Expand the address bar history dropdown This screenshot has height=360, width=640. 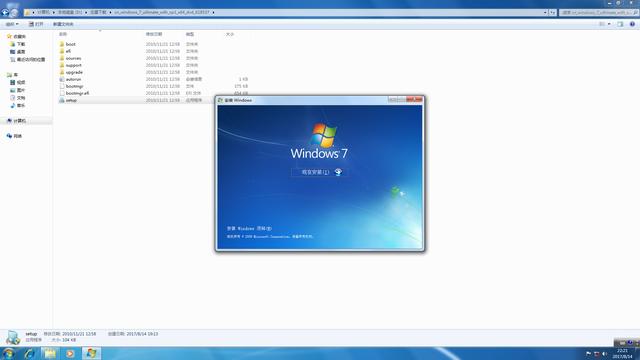[545, 13]
